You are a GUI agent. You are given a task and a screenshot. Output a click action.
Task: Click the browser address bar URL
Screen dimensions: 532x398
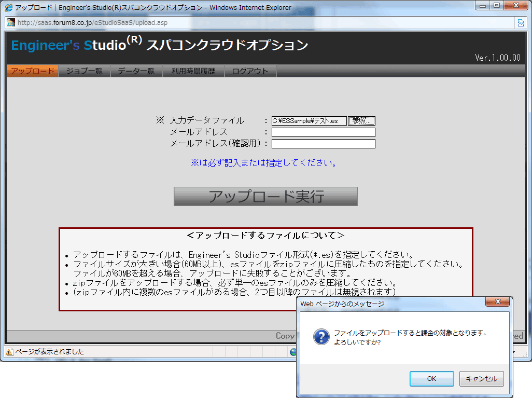(92, 23)
